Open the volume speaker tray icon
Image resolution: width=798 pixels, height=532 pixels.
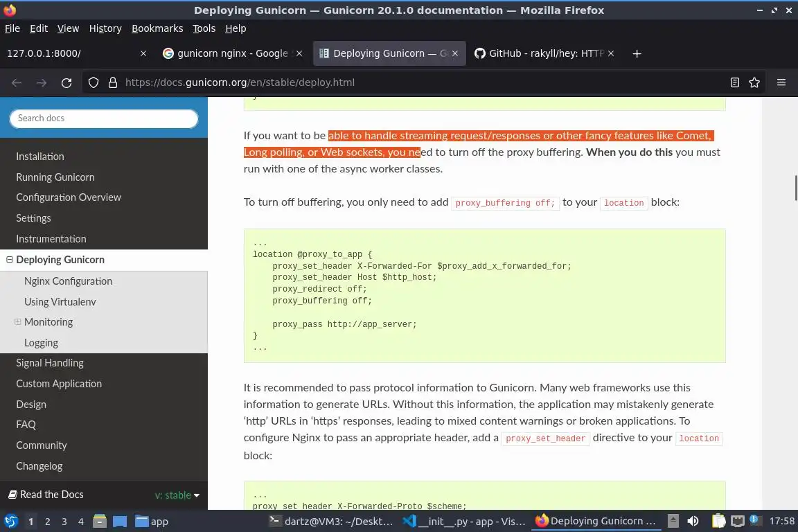693,521
